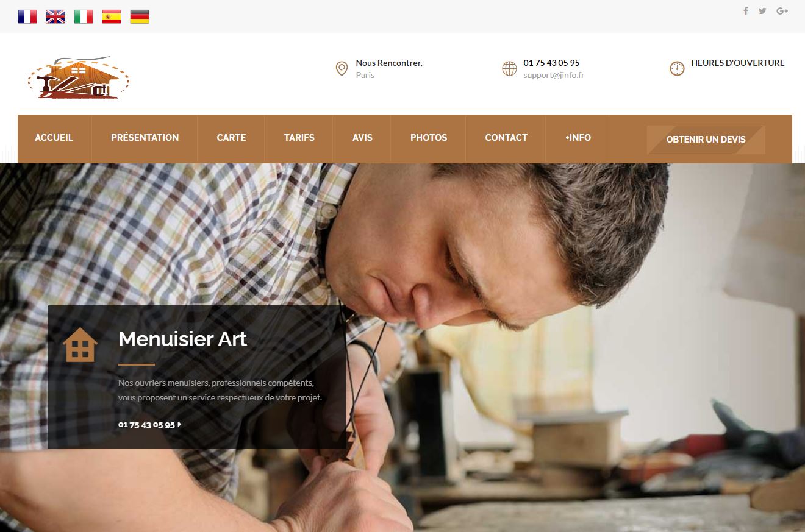Open the Présentation menu item

[x=145, y=138]
